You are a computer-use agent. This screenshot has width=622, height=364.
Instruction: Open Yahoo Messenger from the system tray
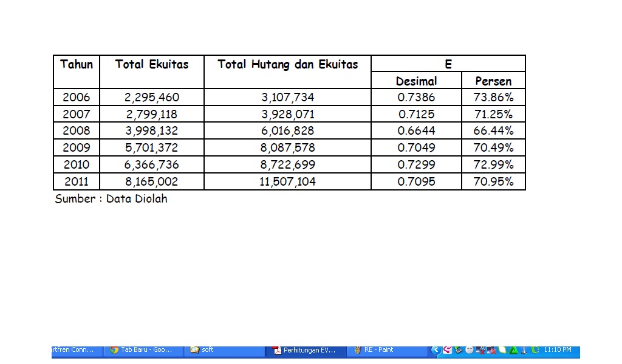tap(470, 350)
